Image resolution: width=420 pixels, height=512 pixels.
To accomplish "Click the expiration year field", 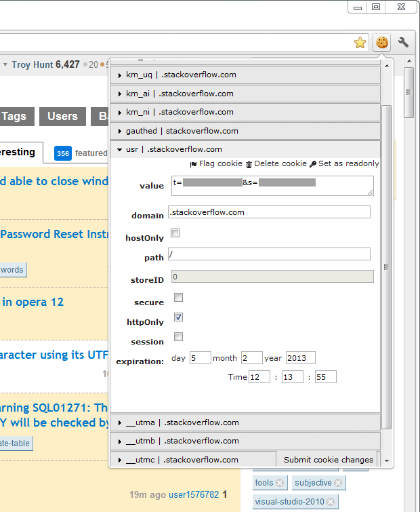I will point(300,358).
